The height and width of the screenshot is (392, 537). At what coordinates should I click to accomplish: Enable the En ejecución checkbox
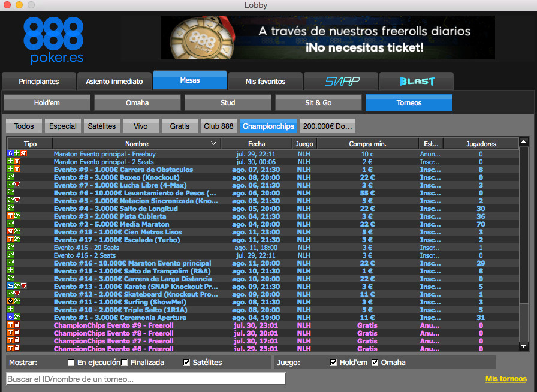coord(71,363)
